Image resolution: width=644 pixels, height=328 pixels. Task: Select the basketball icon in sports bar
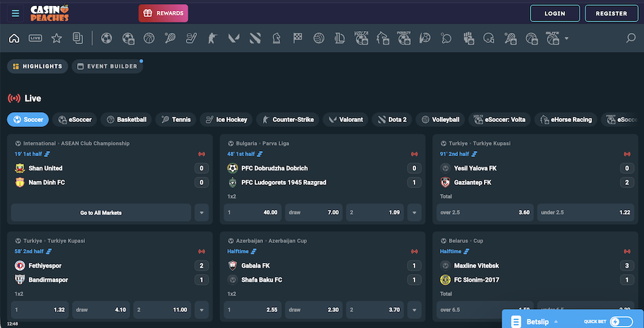(x=149, y=38)
